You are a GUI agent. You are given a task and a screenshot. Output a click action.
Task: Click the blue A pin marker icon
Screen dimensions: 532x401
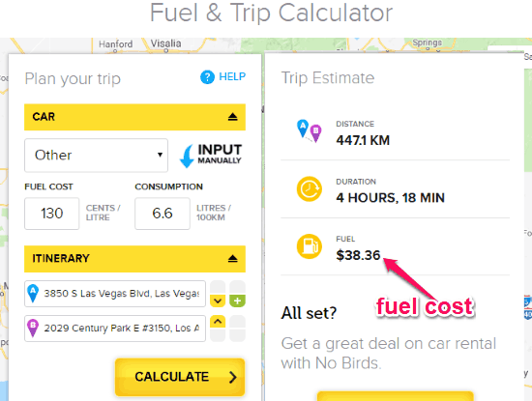(x=33, y=293)
